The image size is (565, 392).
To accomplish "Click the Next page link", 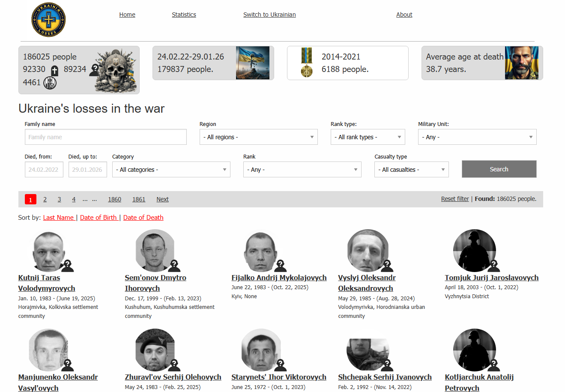I will click(162, 199).
